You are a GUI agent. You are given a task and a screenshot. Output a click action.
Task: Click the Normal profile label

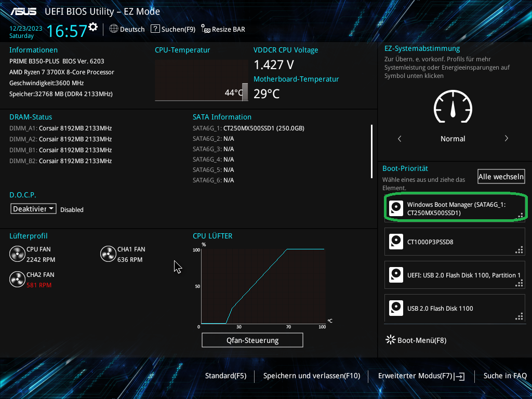[453, 138]
